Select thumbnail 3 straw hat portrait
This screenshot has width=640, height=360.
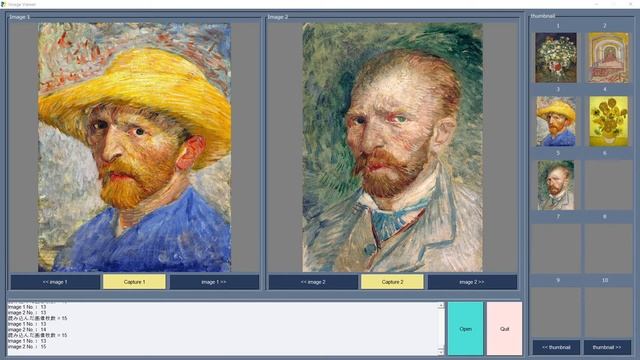tap(556, 121)
